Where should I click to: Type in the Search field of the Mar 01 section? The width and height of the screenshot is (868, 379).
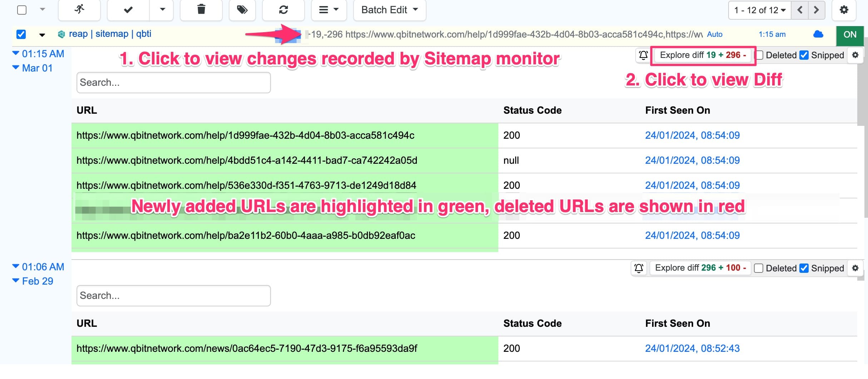(x=173, y=83)
